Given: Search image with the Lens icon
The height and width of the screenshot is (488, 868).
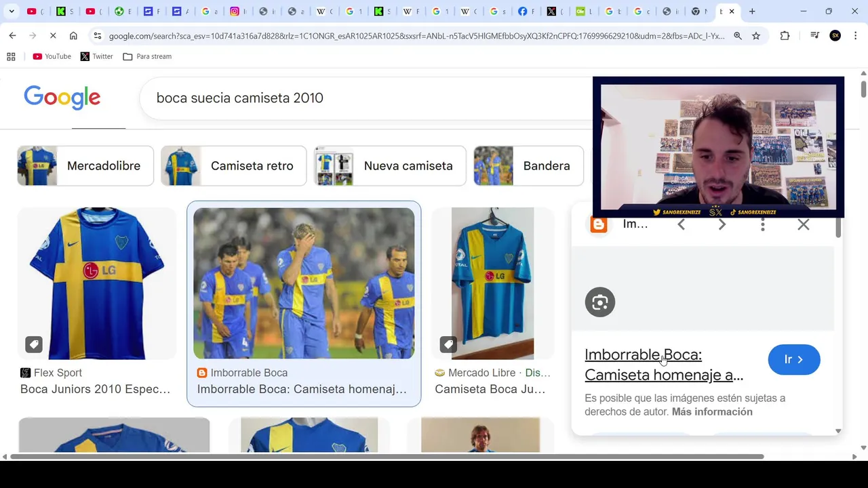Looking at the screenshot, I should pyautogui.click(x=600, y=302).
